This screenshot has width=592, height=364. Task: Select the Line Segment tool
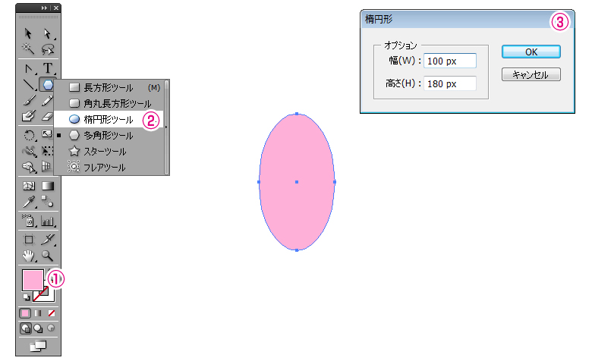click(x=29, y=84)
